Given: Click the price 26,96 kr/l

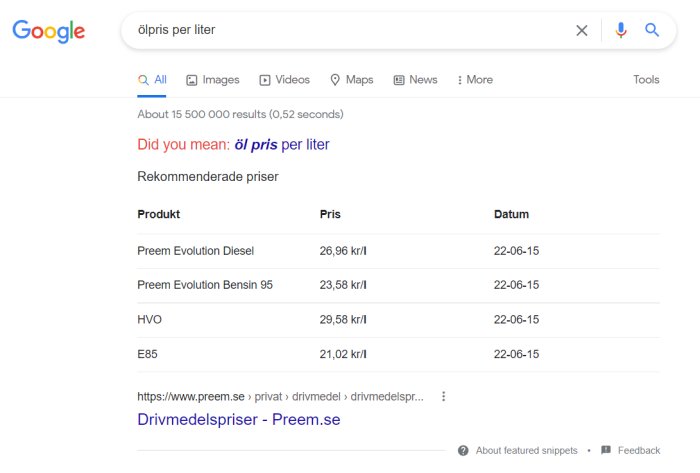Looking at the screenshot, I should pos(343,251).
